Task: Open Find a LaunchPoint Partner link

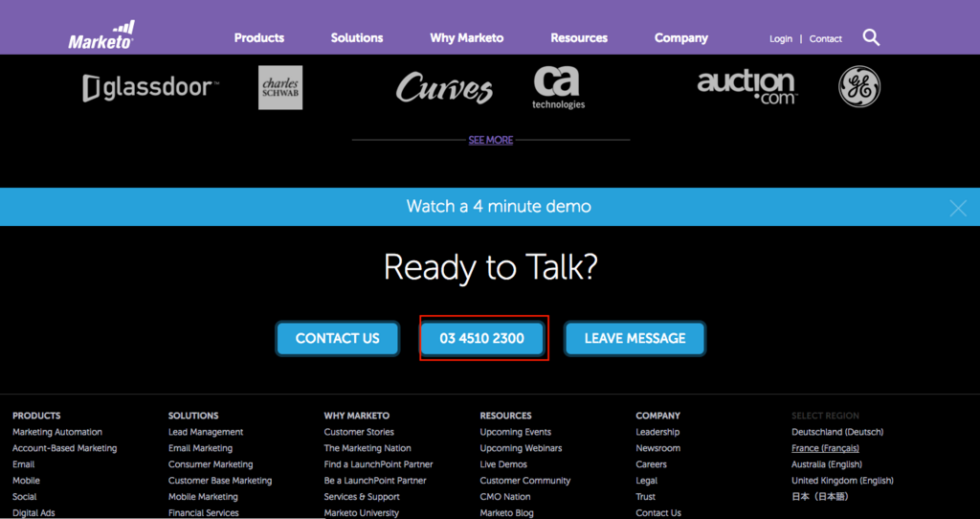Action: (x=379, y=464)
